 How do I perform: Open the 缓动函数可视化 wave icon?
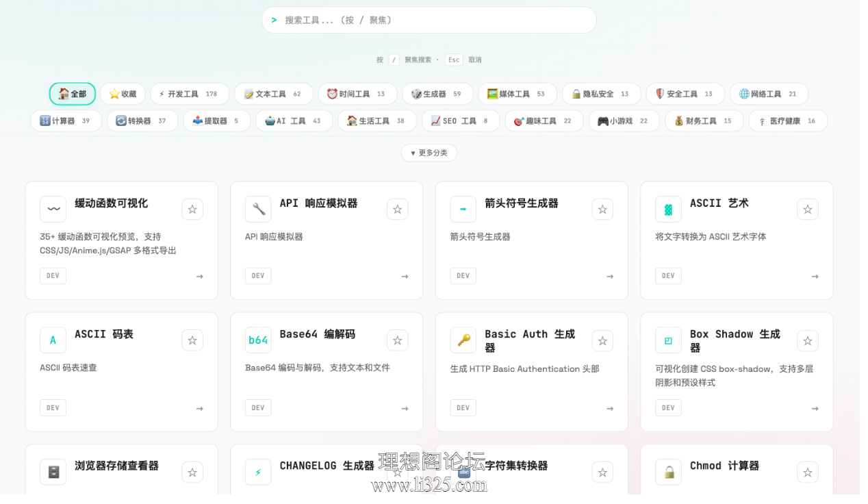point(53,209)
